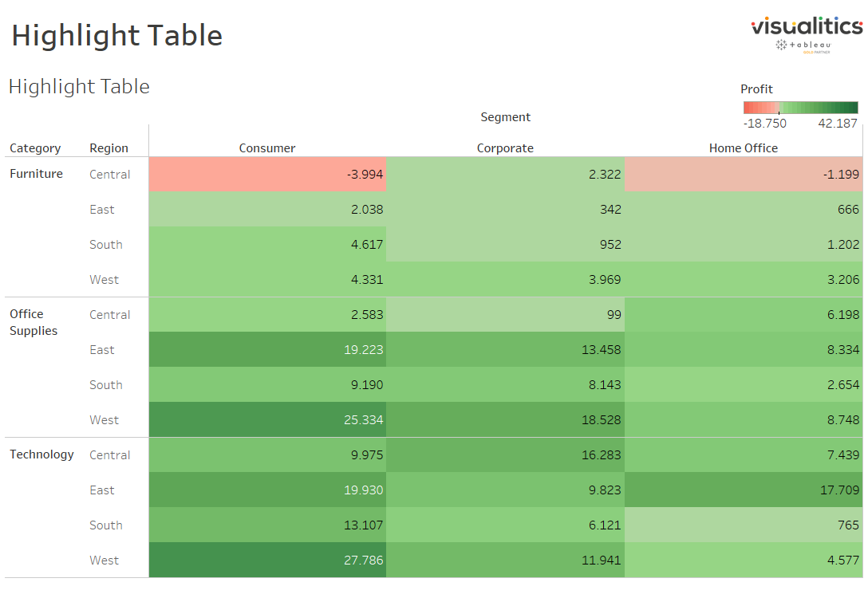Select the Office Supplies category label

(x=32, y=322)
